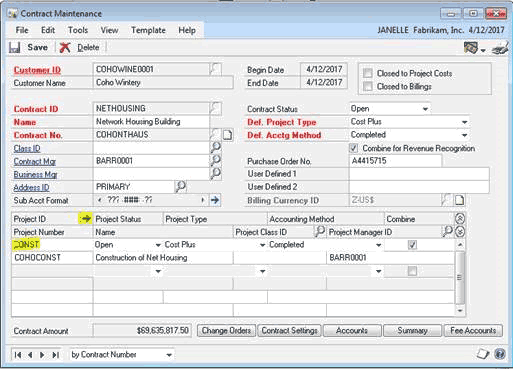Open Accounting Method dropdown in CONST row

[x=379, y=245]
